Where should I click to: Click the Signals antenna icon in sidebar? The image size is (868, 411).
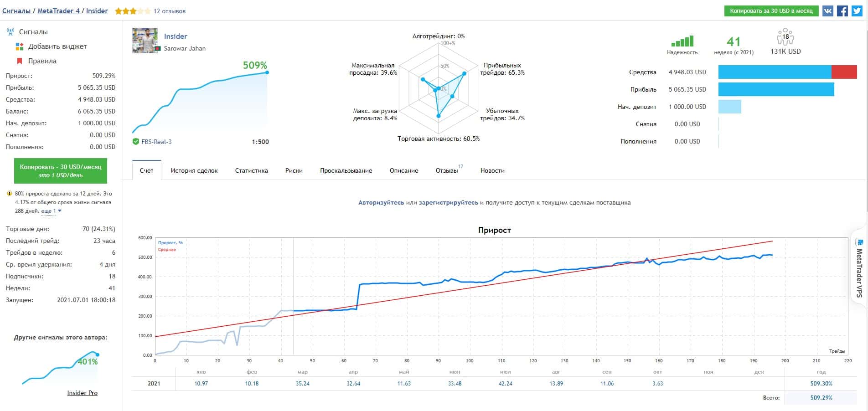coord(10,32)
